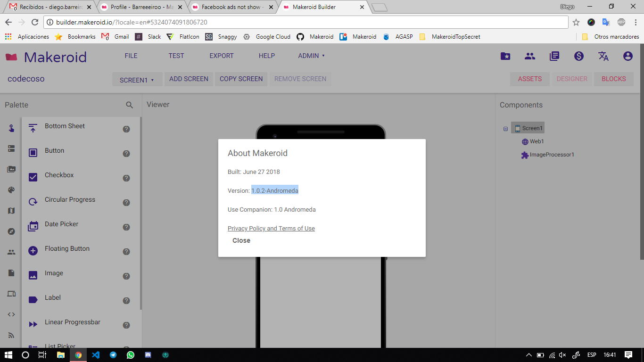644x362 pixels.
Task: Open the account profile icon
Action: click(628, 56)
